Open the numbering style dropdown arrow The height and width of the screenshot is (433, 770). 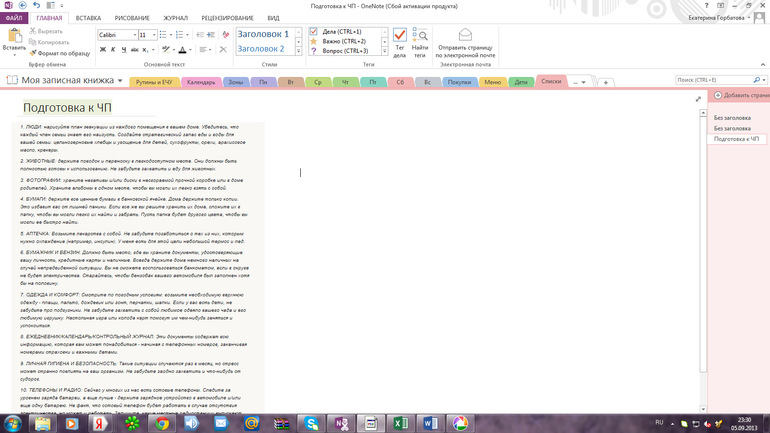click(x=187, y=35)
